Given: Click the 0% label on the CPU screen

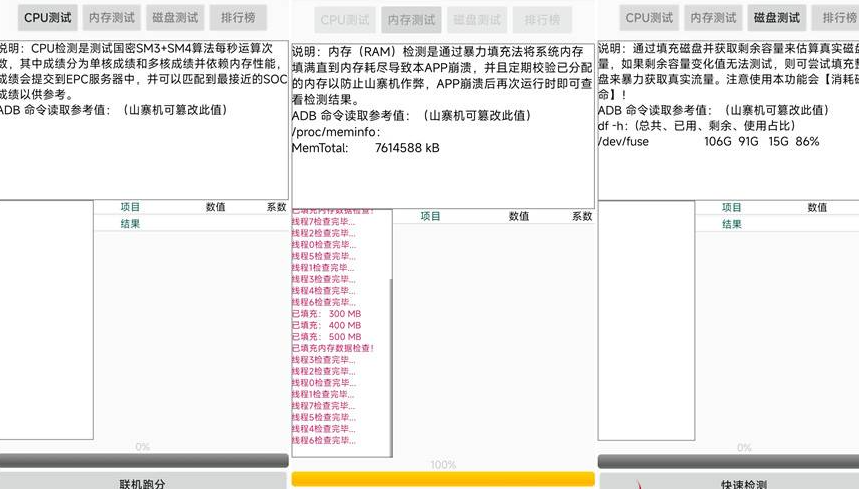Looking at the screenshot, I should 142,447.
